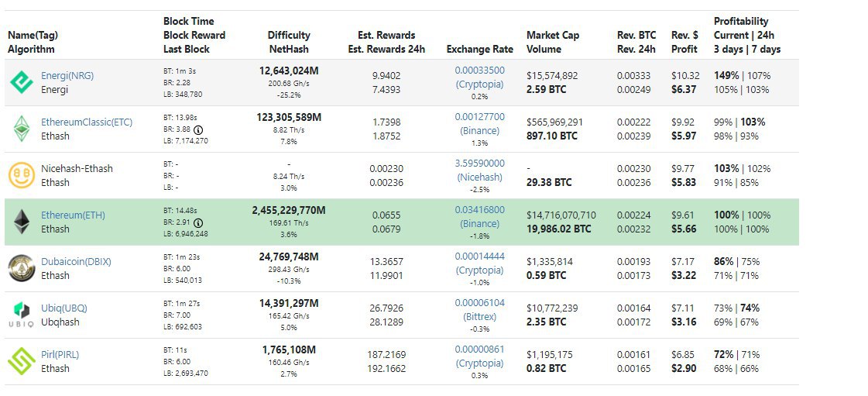Click the (Cryptopia) link in Energi row
The width and height of the screenshot is (868, 396).
click(480, 84)
